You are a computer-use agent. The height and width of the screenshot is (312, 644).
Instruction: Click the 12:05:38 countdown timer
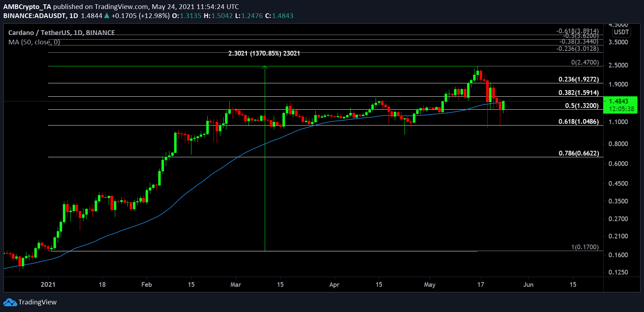click(621, 109)
